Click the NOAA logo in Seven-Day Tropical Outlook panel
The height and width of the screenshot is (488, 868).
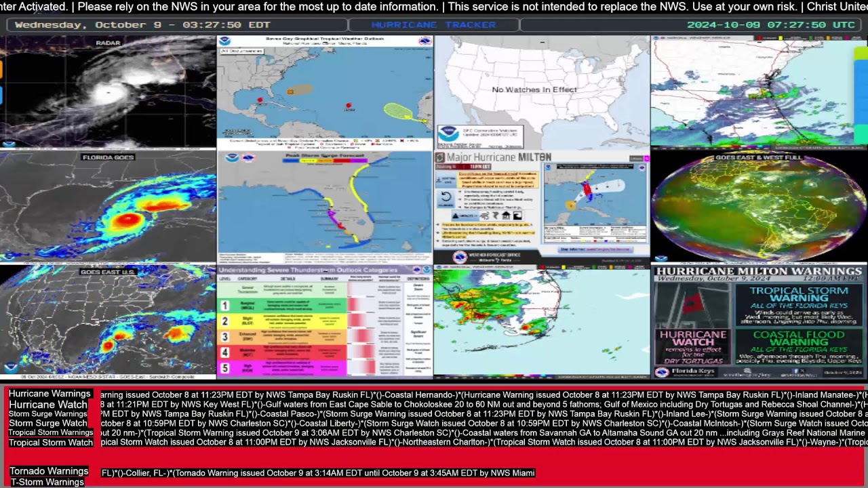tap(225, 41)
